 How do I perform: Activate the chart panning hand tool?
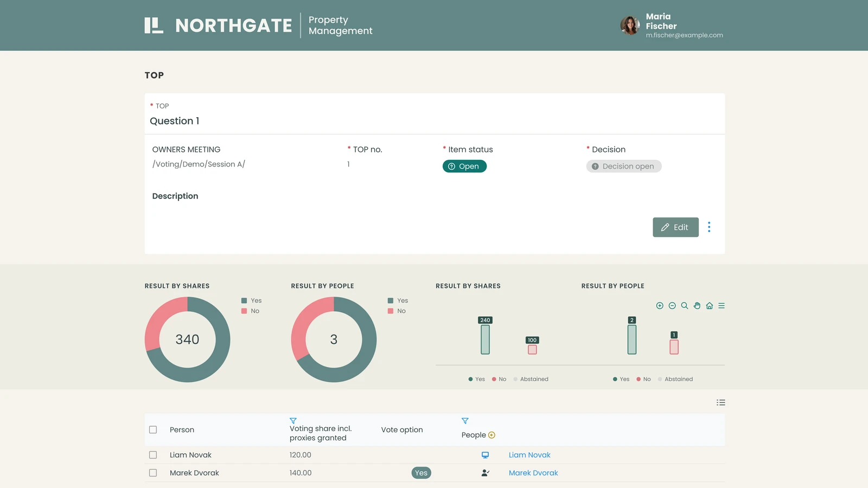pyautogui.click(x=697, y=306)
